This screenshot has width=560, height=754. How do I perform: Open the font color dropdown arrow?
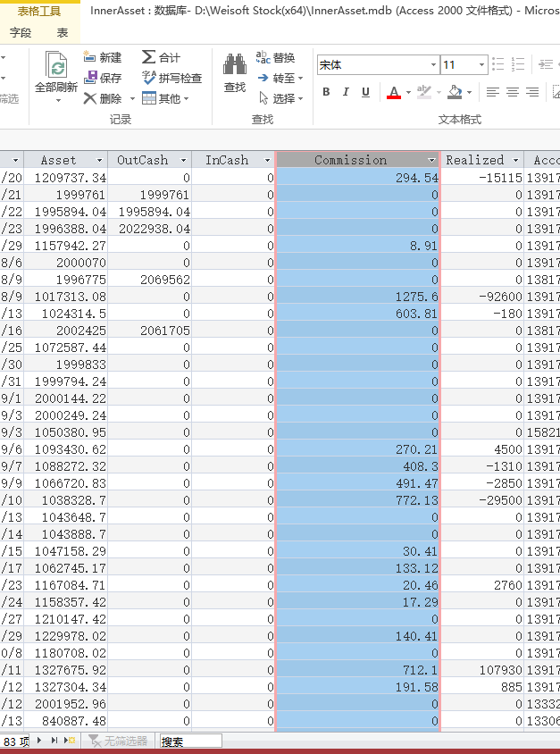[408, 92]
